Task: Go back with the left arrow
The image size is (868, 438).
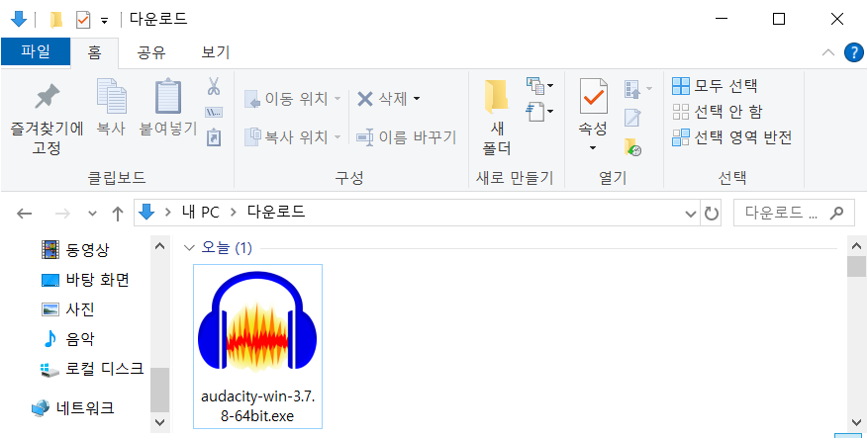Action: click(x=25, y=214)
